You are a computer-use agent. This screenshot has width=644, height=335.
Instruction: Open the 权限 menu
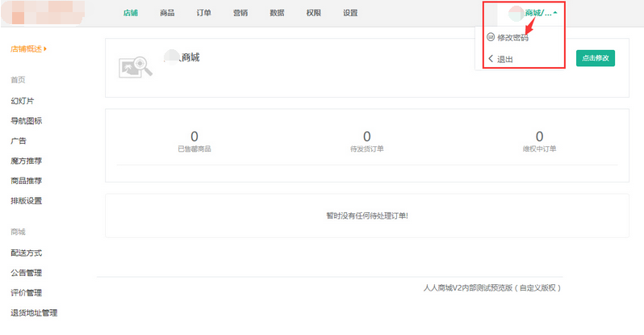tap(313, 13)
